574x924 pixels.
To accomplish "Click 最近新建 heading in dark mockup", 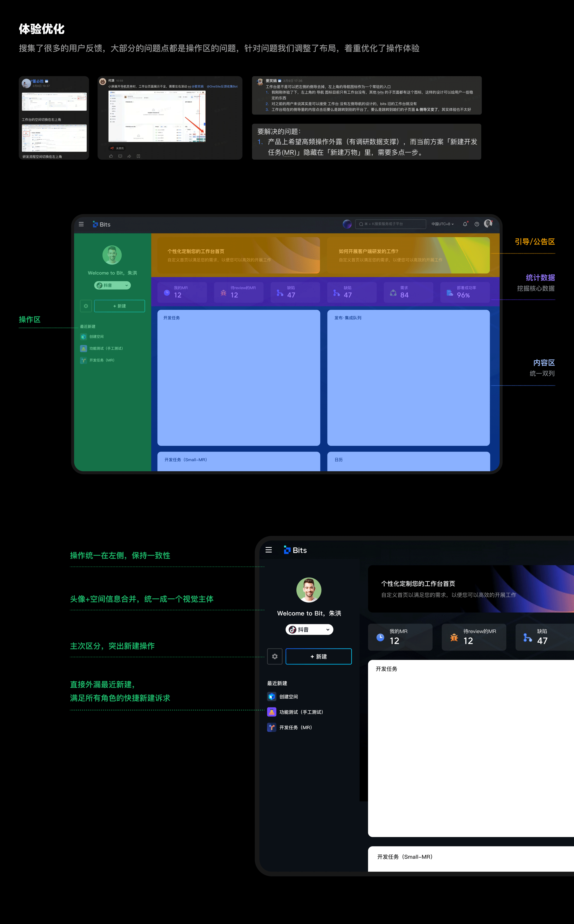I will point(277,683).
